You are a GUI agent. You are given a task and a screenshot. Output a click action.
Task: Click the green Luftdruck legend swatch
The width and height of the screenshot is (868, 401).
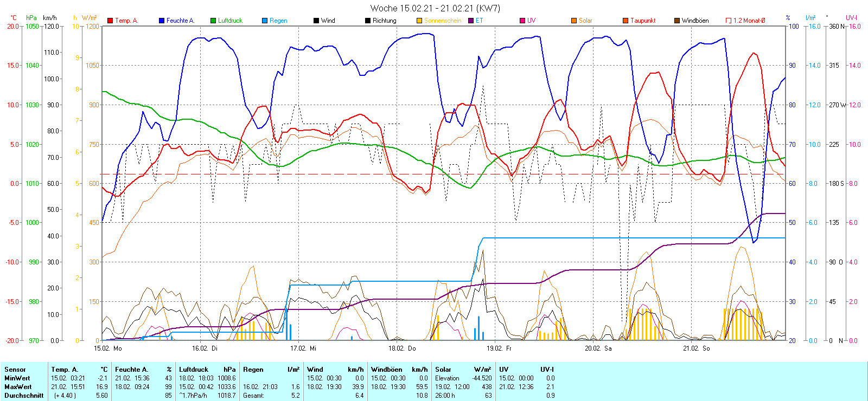point(213,21)
